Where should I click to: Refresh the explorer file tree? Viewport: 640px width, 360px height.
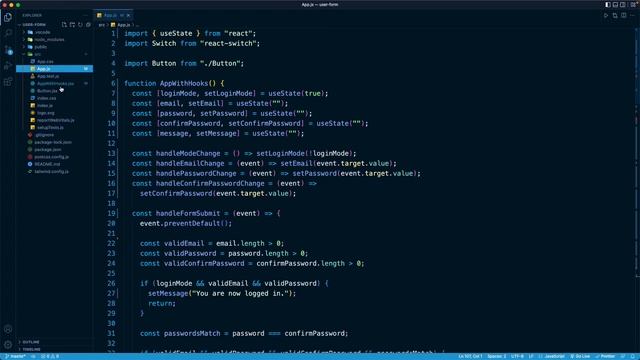pyautogui.click(x=80, y=24)
